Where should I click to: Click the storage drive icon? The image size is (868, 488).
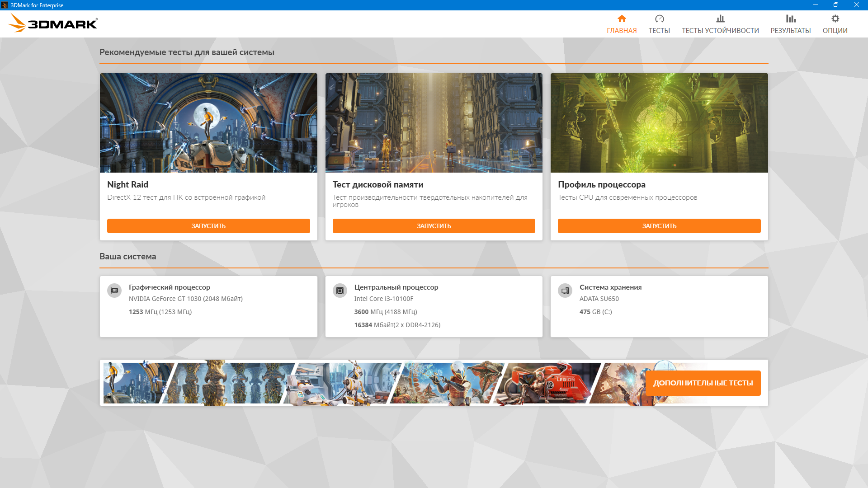[x=565, y=291]
